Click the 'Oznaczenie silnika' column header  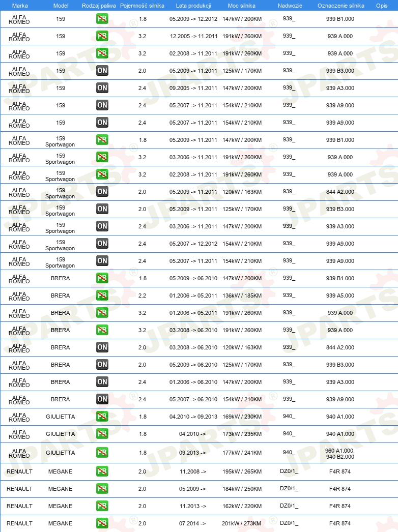pos(341,6)
